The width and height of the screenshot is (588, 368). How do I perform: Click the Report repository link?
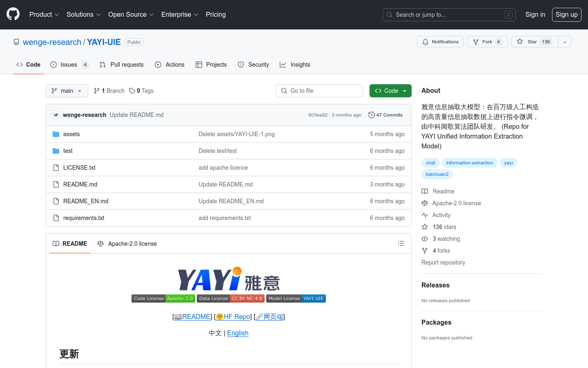coord(443,263)
